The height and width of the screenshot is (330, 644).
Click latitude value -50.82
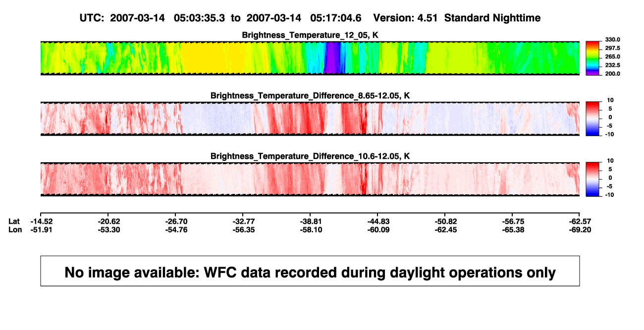pos(446,222)
